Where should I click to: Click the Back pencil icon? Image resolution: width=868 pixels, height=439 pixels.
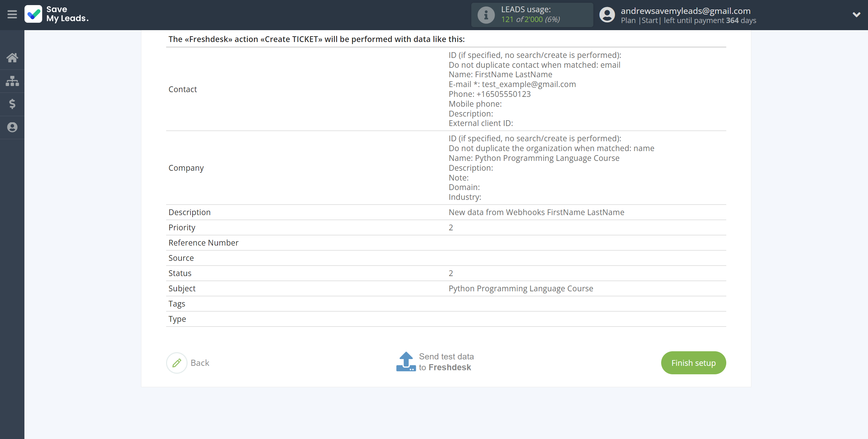point(177,363)
